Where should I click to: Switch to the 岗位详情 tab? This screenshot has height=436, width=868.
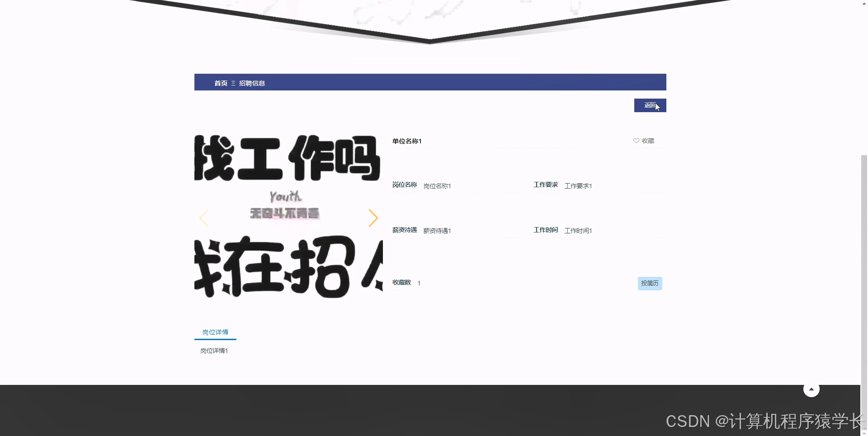click(215, 332)
